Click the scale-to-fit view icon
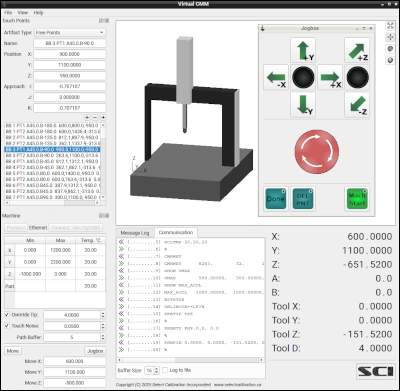Screen dimensions: 400x391 point(390,26)
